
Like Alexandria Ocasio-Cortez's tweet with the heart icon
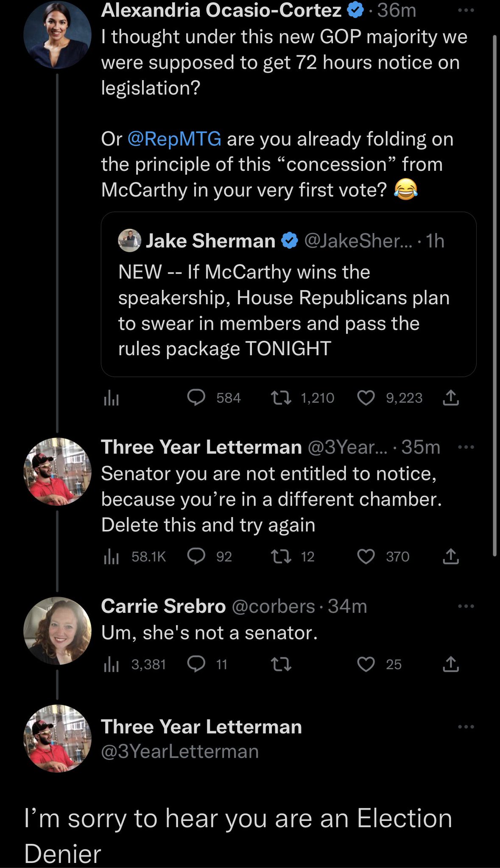(x=366, y=398)
